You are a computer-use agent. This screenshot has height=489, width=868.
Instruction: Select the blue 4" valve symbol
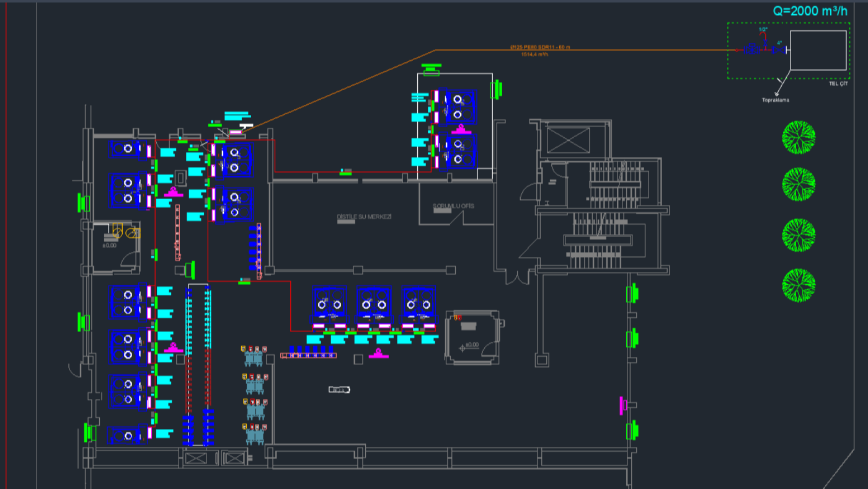(777, 50)
